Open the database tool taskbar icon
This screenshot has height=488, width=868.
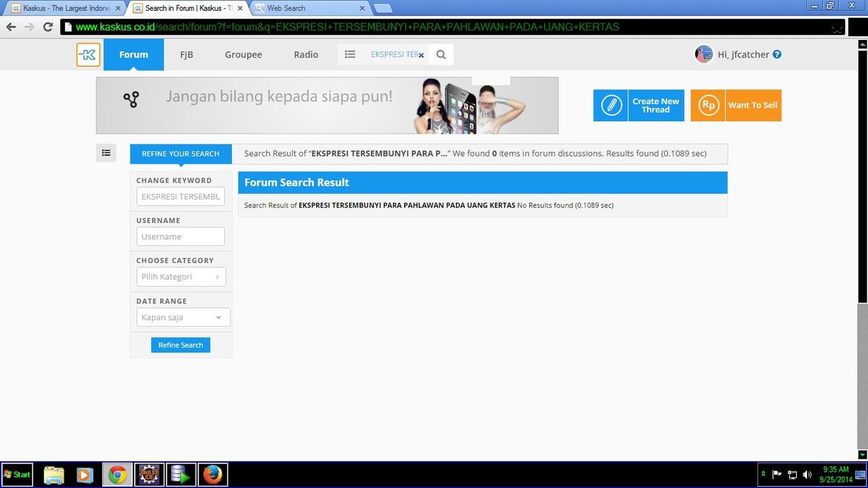click(180, 474)
